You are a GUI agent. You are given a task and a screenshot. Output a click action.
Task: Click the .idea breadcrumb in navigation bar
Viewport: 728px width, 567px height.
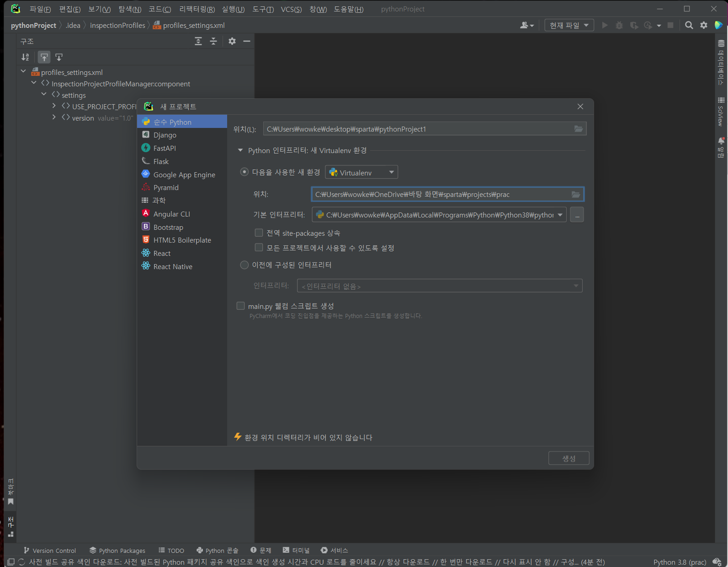coord(73,26)
